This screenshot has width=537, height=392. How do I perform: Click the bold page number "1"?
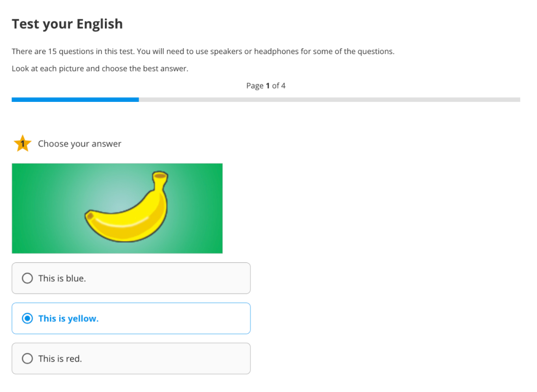268,85
